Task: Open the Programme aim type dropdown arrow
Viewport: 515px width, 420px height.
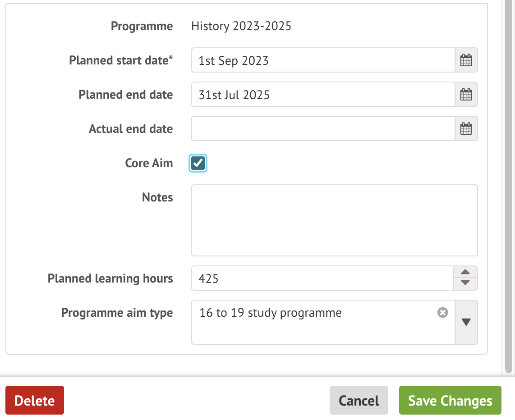Action: 466,322
